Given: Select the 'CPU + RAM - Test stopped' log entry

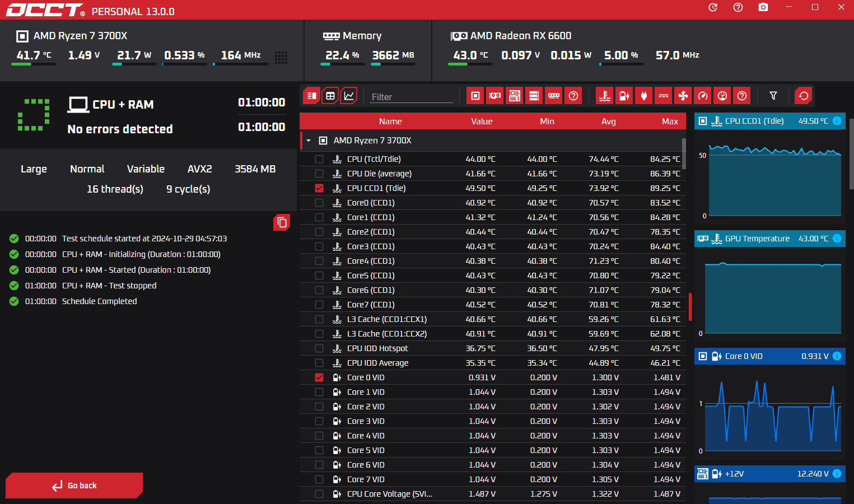Looking at the screenshot, I should coord(109,286).
